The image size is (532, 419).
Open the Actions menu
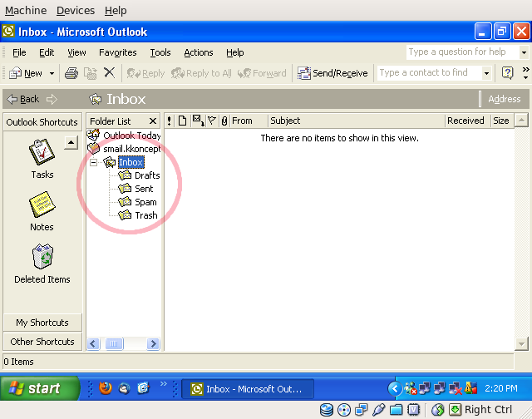tap(199, 52)
